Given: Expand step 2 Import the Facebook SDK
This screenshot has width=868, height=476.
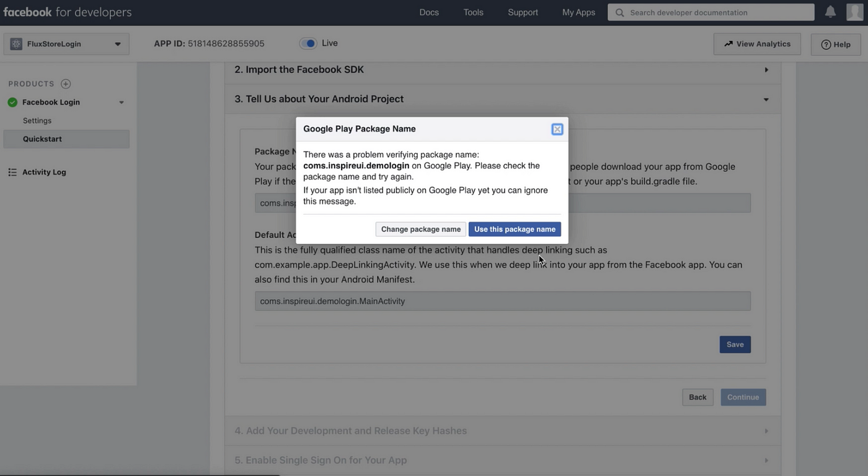Looking at the screenshot, I should 502,70.
